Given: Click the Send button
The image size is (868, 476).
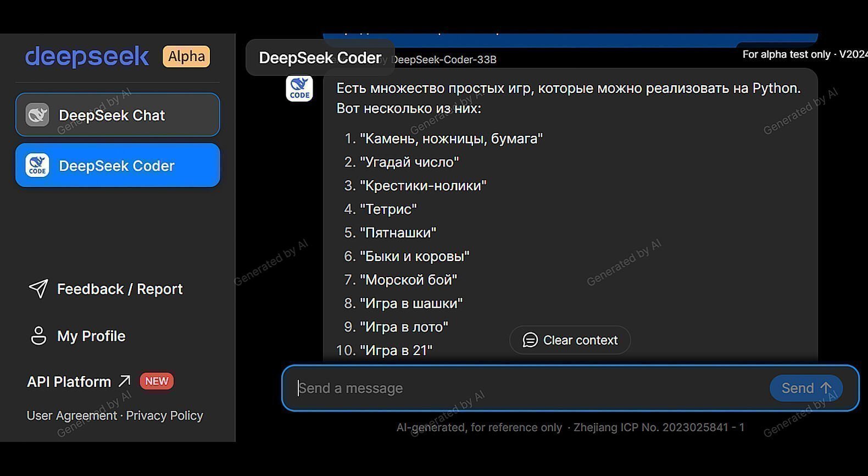Looking at the screenshot, I should point(806,388).
